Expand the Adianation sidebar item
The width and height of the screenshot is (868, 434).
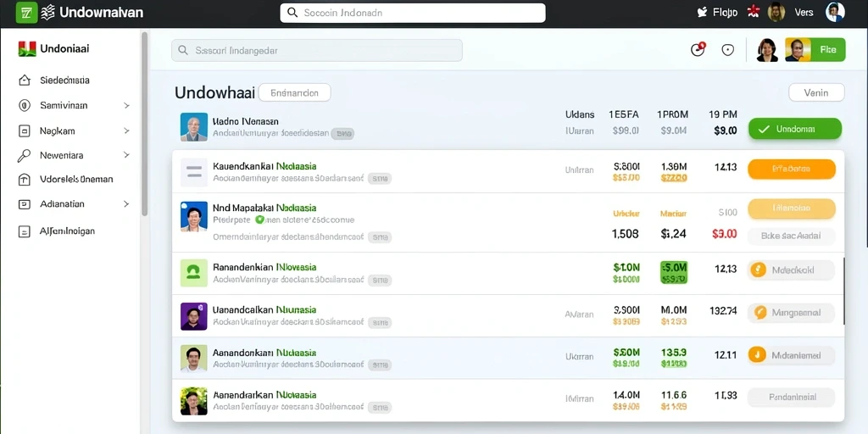point(126,204)
